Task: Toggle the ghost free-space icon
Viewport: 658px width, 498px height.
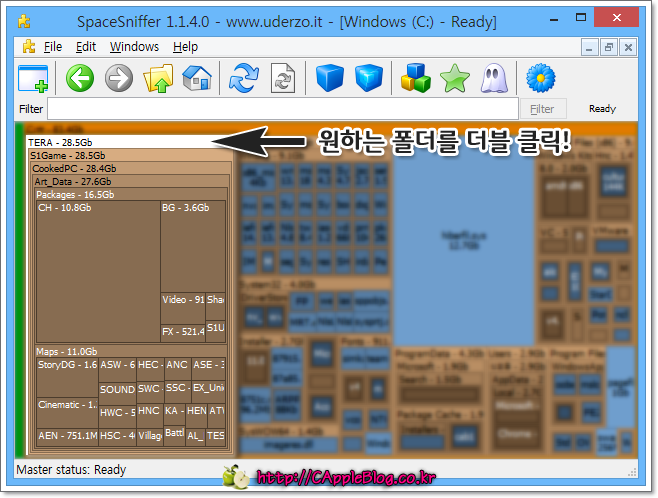Action: tap(494, 78)
